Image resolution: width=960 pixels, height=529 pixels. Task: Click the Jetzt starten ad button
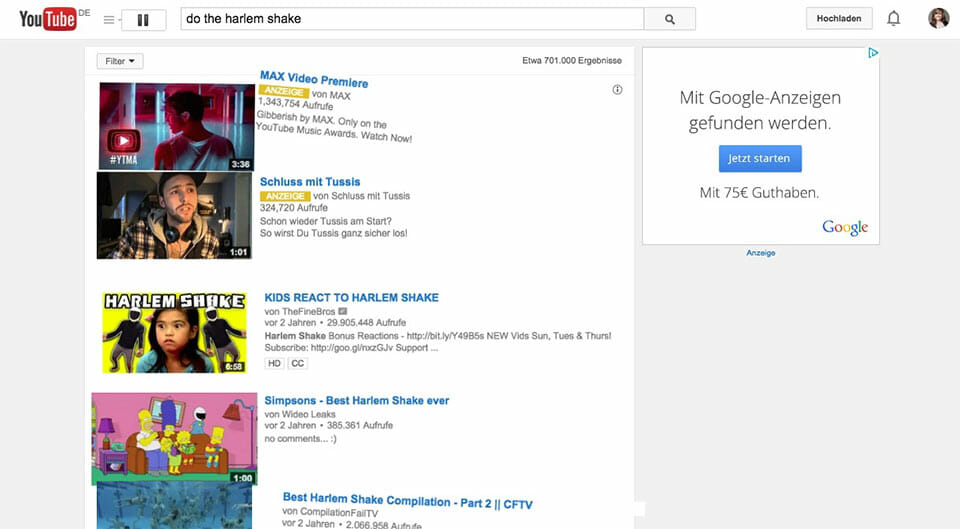point(760,159)
